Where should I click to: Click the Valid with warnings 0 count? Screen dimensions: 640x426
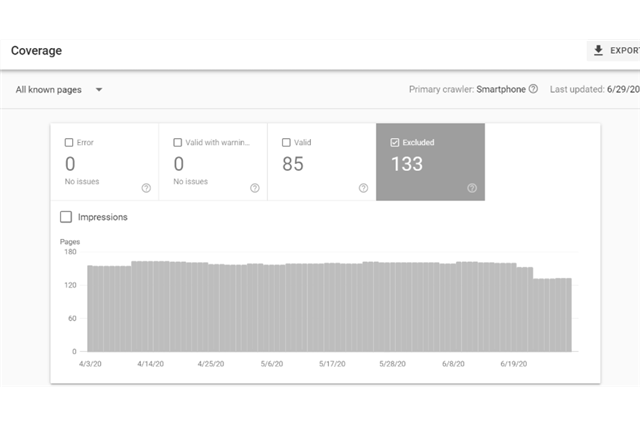(x=179, y=164)
